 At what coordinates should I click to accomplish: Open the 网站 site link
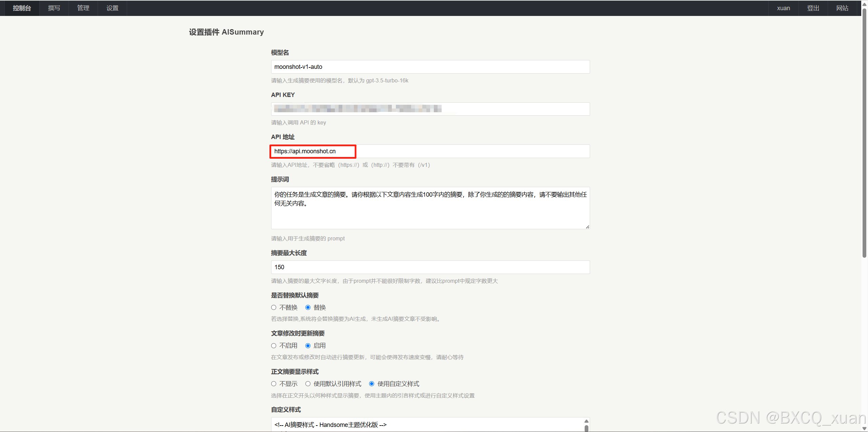[x=842, y=8]
